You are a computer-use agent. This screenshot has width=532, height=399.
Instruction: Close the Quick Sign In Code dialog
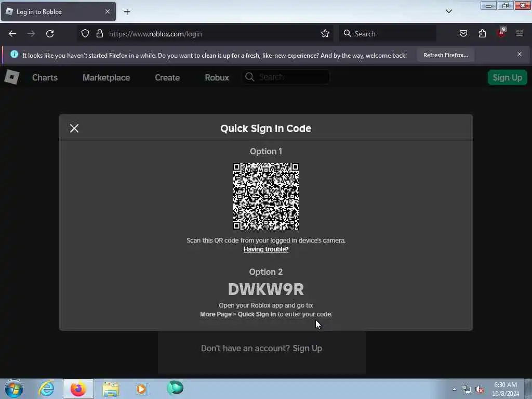74,128
